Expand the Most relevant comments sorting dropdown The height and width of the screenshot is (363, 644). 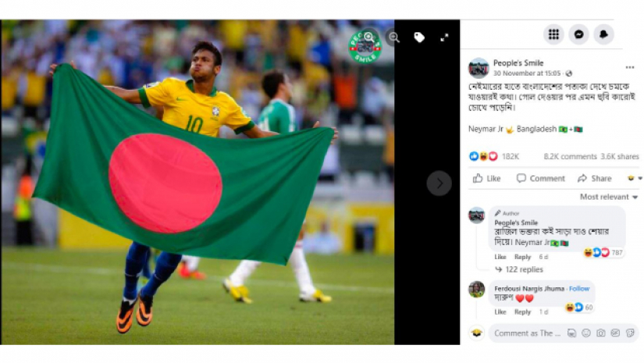(609, 197)
